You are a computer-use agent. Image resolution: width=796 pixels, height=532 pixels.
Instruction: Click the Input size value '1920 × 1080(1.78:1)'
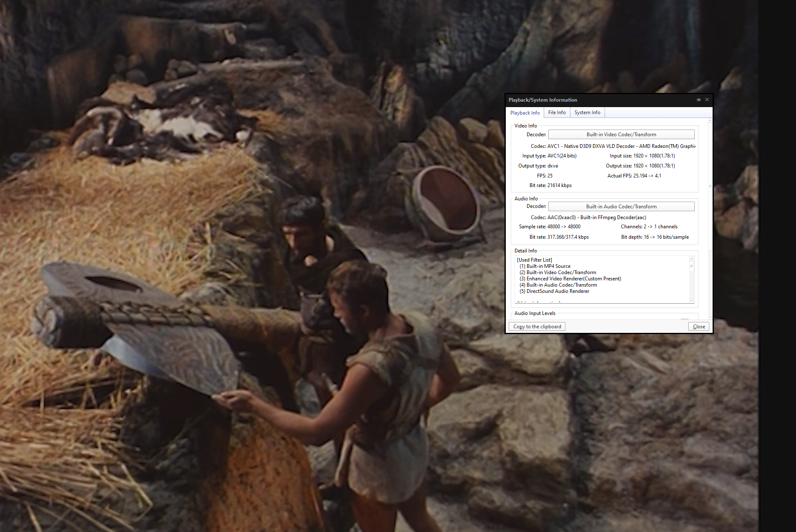[654, 156]
